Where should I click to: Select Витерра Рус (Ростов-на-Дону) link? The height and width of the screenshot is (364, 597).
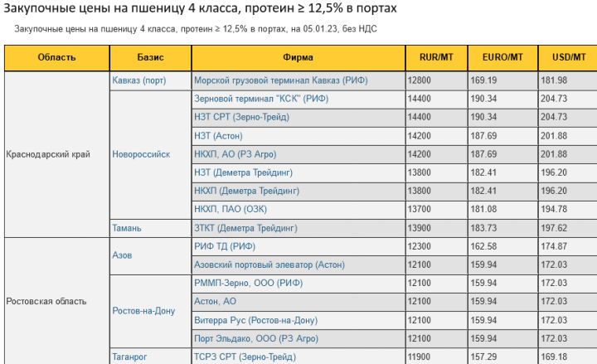[255, 320]
